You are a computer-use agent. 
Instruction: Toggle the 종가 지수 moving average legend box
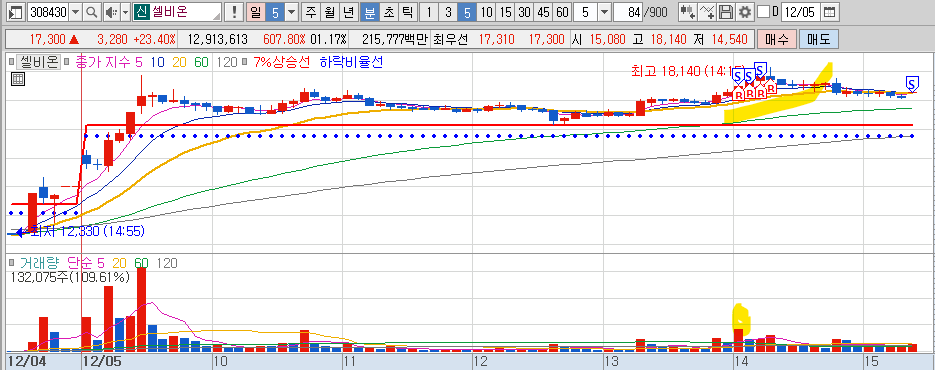pyautogui.click(x=67, y=61)
